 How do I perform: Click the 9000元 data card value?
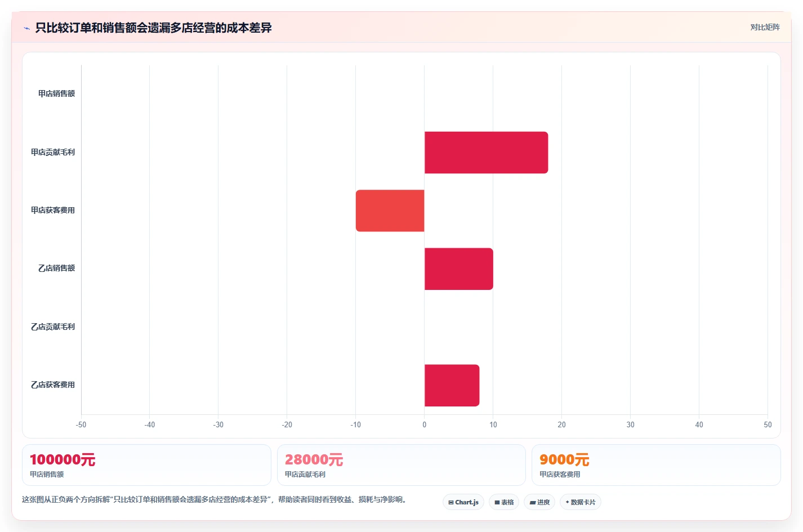(x=564, y=460)
